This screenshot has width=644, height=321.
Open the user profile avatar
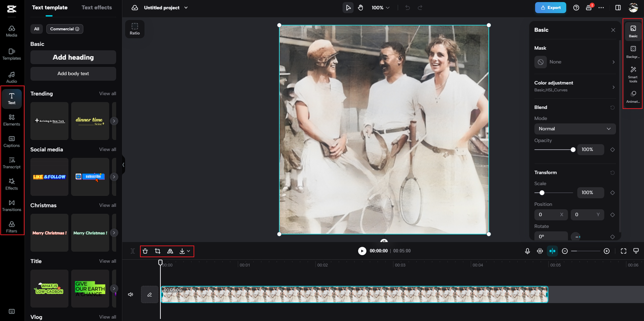[x=633, y=8]
